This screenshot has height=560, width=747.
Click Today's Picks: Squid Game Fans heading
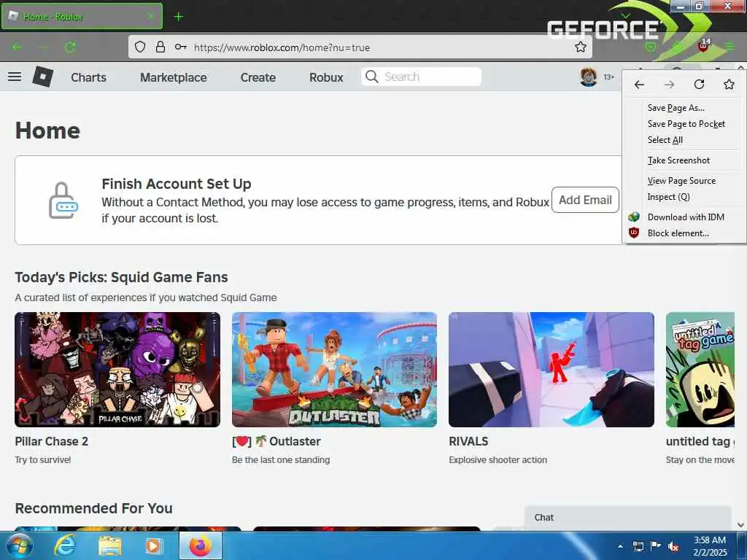[122, 277]
